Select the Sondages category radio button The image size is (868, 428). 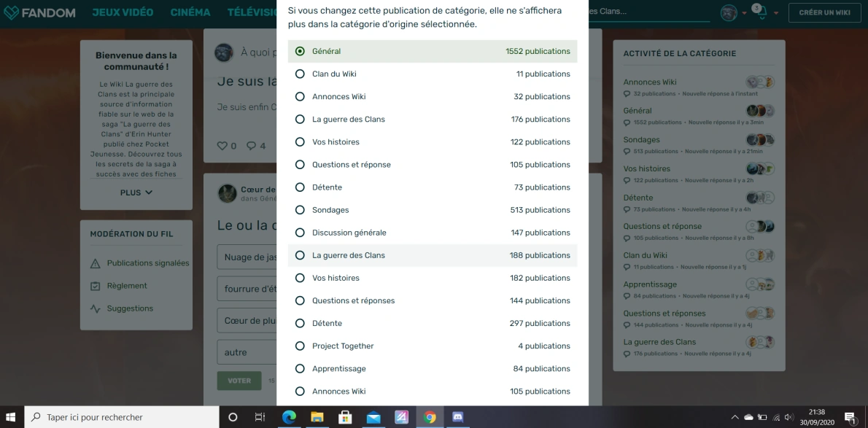[300, 210]
